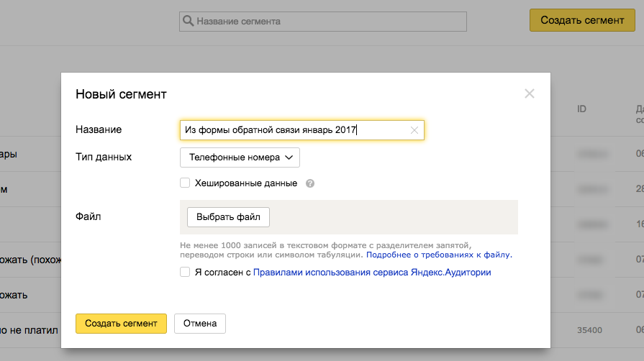This screenshot has width=644, height=361.
Task: Click the yellow Создать сегмент button in dialog
Action: [x=121, y=324]
